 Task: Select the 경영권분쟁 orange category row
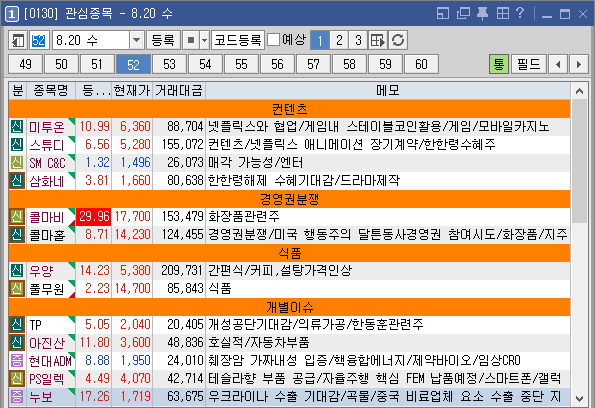coord(290,198)
